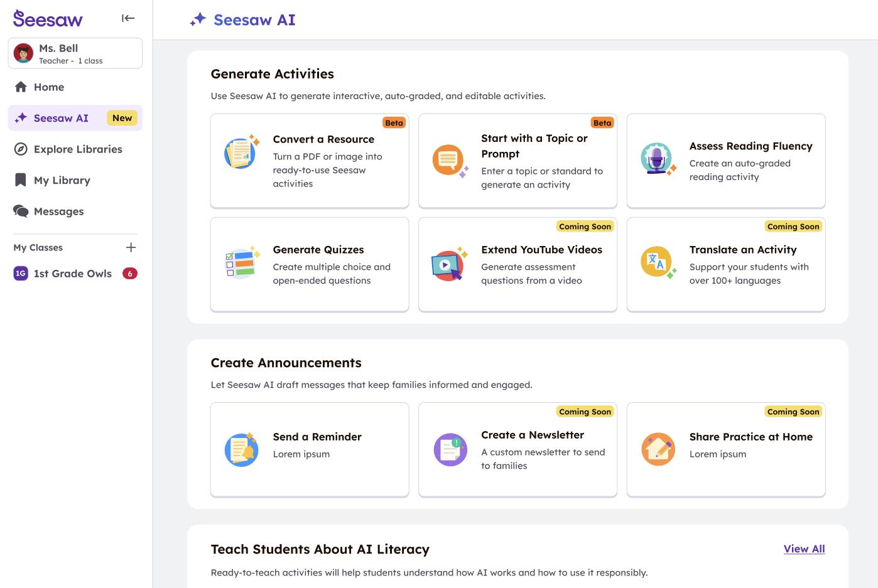Click Coming Soon badge on Create a Newsletter
The height and width of the screenshot is (588, 878).
click(585, 412)
